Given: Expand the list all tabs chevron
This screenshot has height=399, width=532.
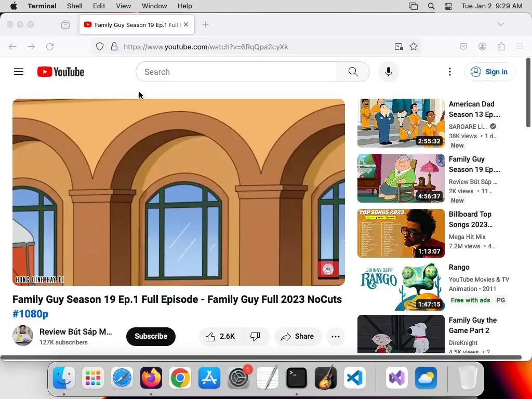Looking at the screenshot, I should (500, 24).
